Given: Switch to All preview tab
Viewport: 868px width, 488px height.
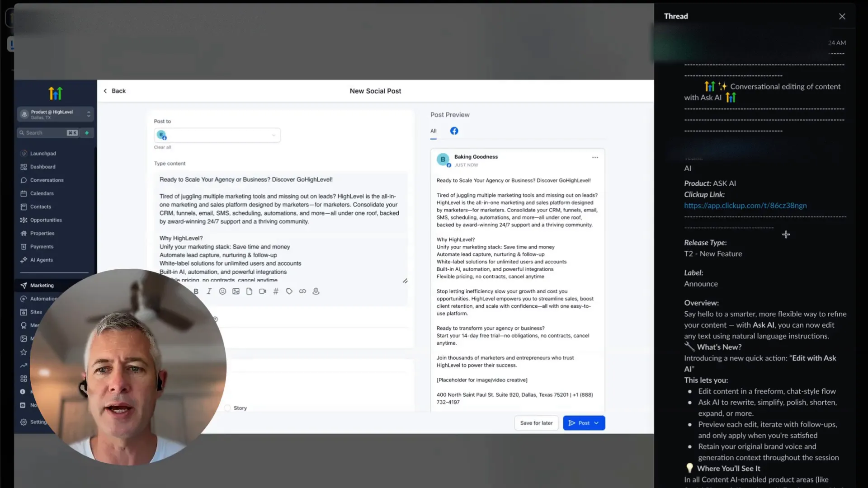Looking at the screenshot, I should pos(434,131).
